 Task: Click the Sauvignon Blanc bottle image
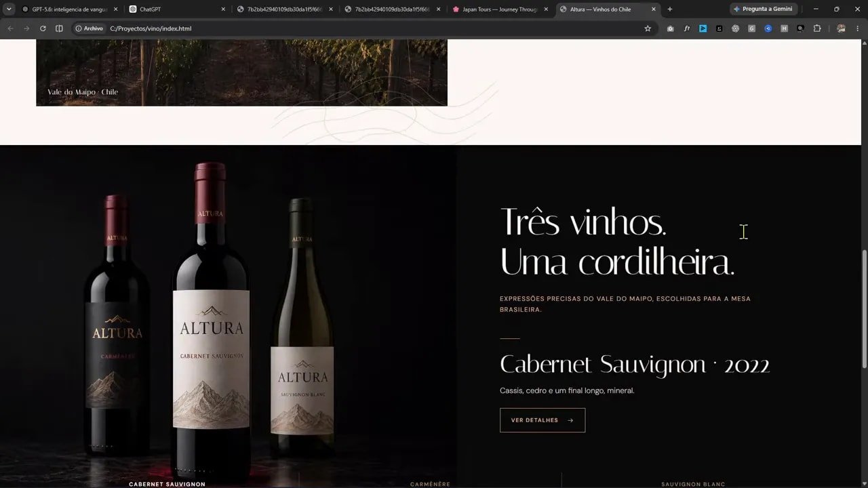(x=302, y=327)
